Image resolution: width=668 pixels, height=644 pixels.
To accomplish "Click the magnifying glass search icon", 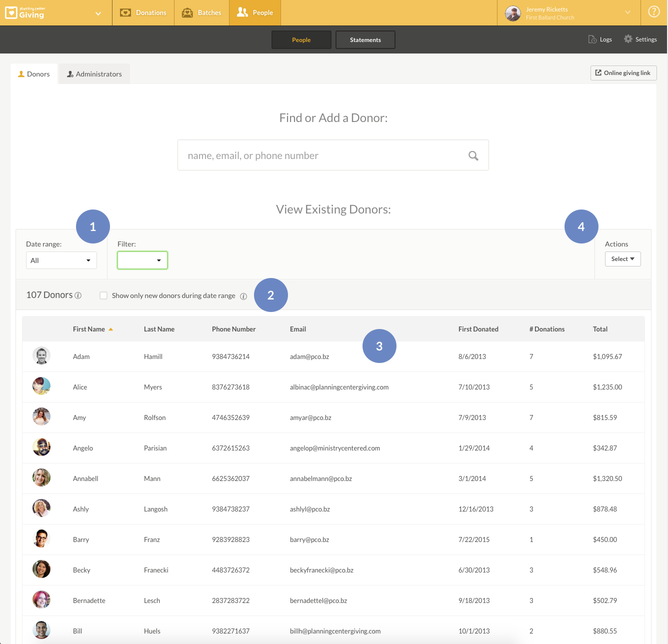I will coord(473,155).
